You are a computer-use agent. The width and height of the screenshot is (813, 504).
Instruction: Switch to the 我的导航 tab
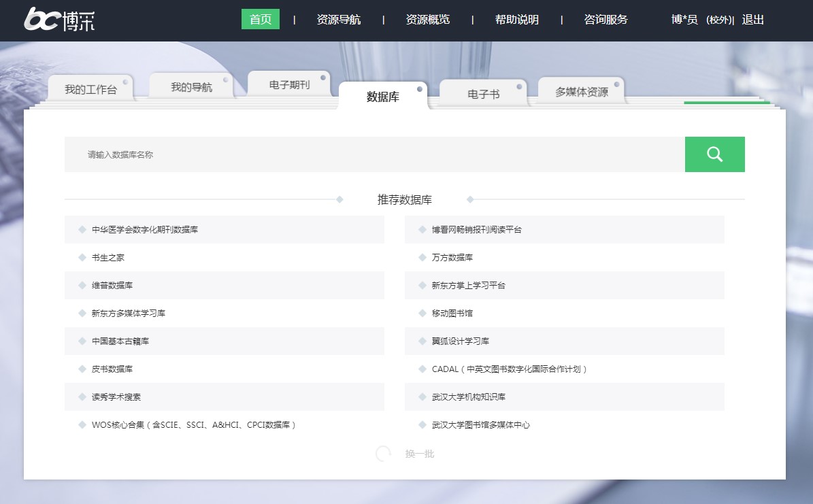pos(191,87)
